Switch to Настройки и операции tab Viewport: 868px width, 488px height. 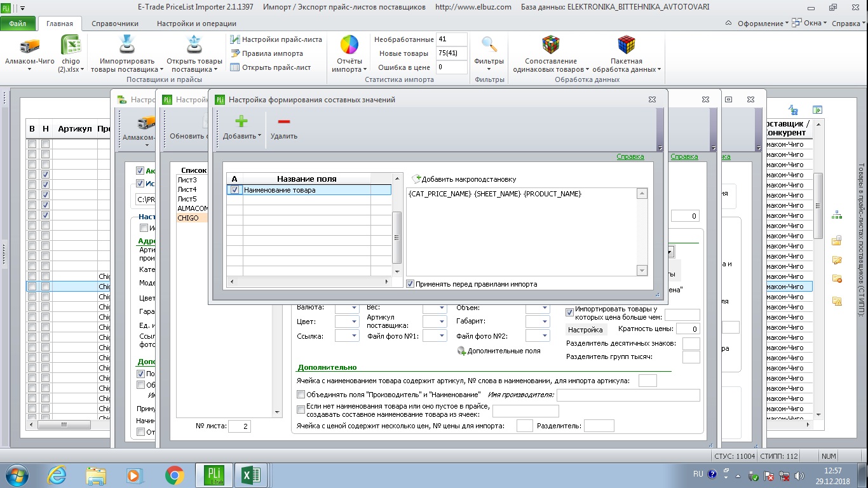[x=196, y=24]
